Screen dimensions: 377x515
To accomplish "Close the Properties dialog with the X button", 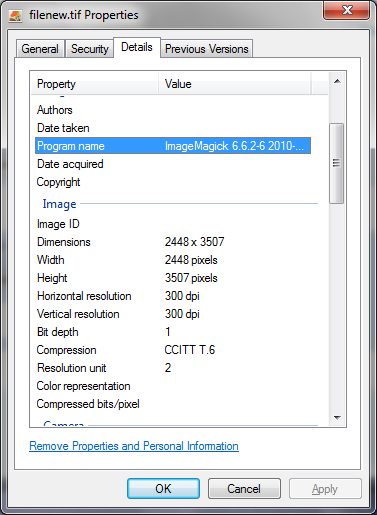I will 346,10.
